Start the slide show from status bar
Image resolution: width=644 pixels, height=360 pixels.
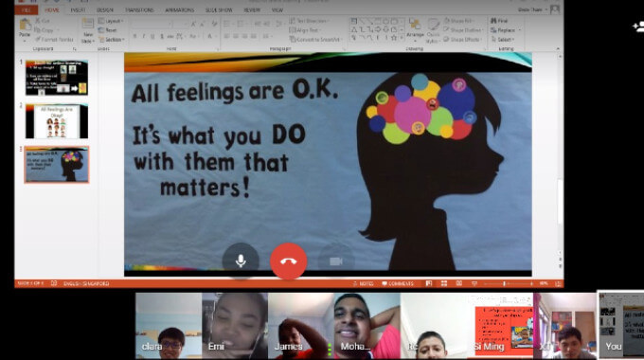point(474,283)
